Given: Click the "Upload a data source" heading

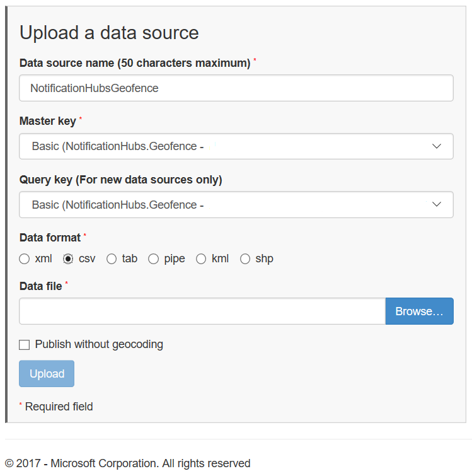Looking at the screenshot, I should point(109,33).
